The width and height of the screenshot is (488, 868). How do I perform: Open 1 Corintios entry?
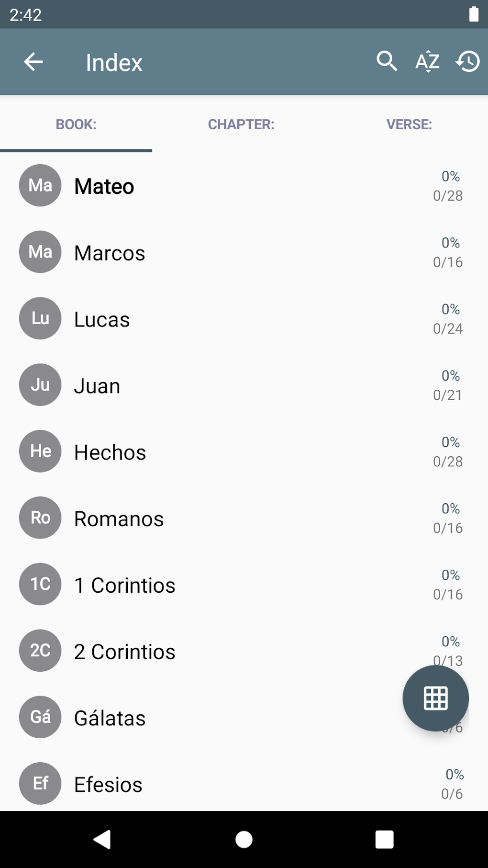click(x=125, y=585)
